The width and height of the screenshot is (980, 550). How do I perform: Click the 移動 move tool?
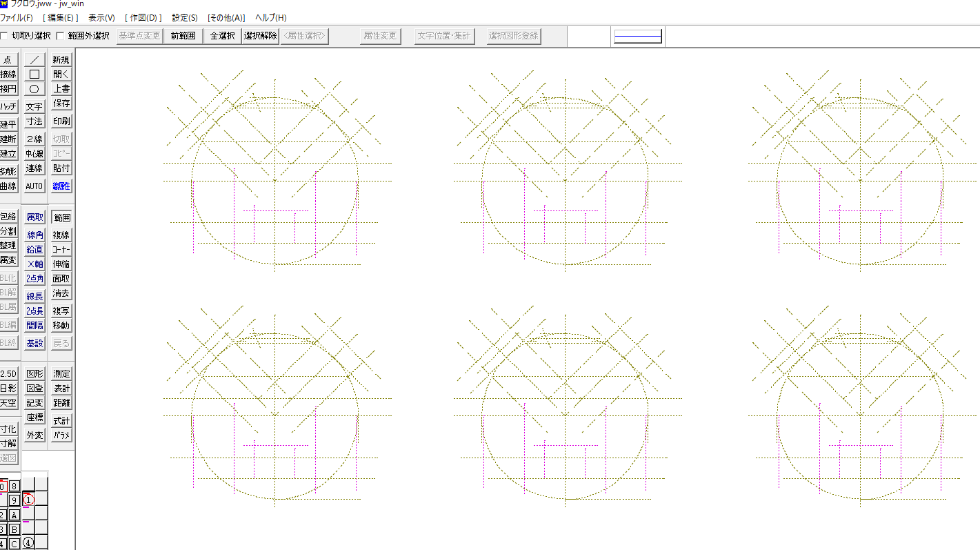(61, 326)
